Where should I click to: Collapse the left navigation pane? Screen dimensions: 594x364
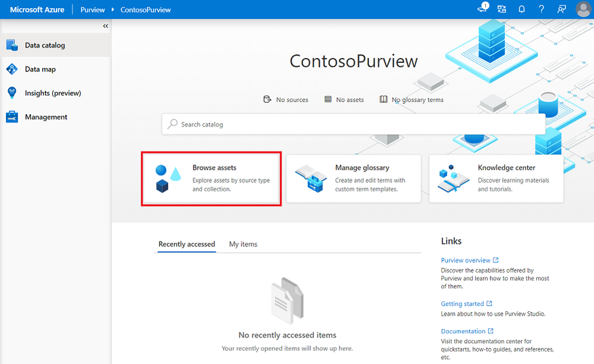[105, 26]
